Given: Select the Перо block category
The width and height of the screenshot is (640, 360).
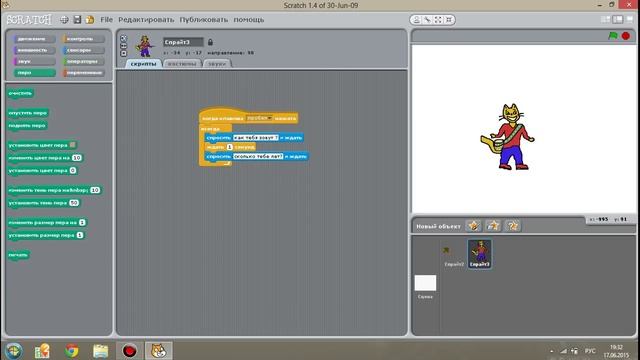Looking at the screenshot, I should click(34, 73).
